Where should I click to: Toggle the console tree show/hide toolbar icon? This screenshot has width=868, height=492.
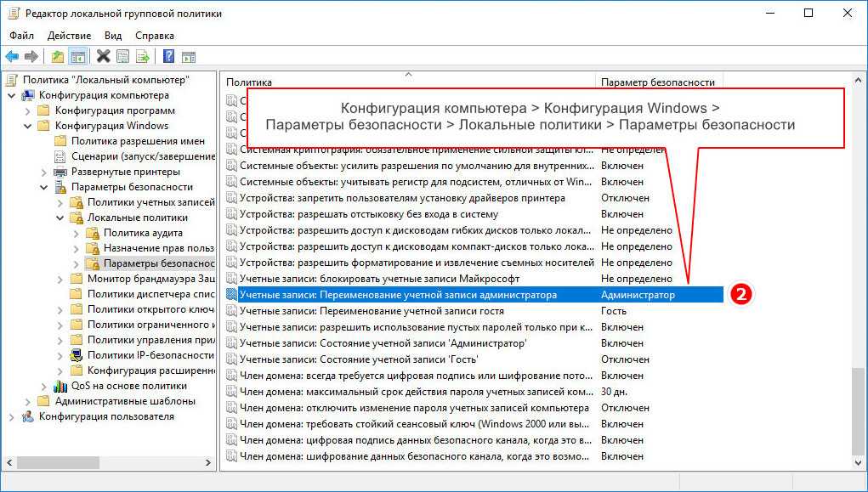coord(77,56)
